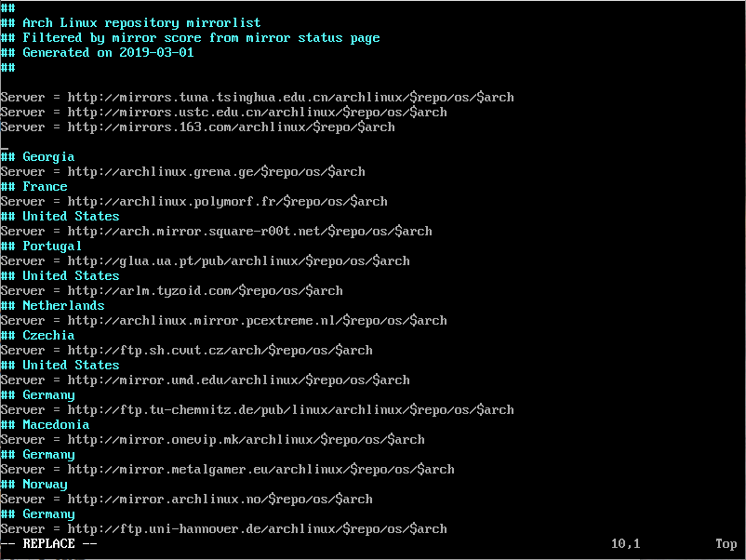Click the glua.ua.pt server line
The image size is (746, 560).
[205, 261]
